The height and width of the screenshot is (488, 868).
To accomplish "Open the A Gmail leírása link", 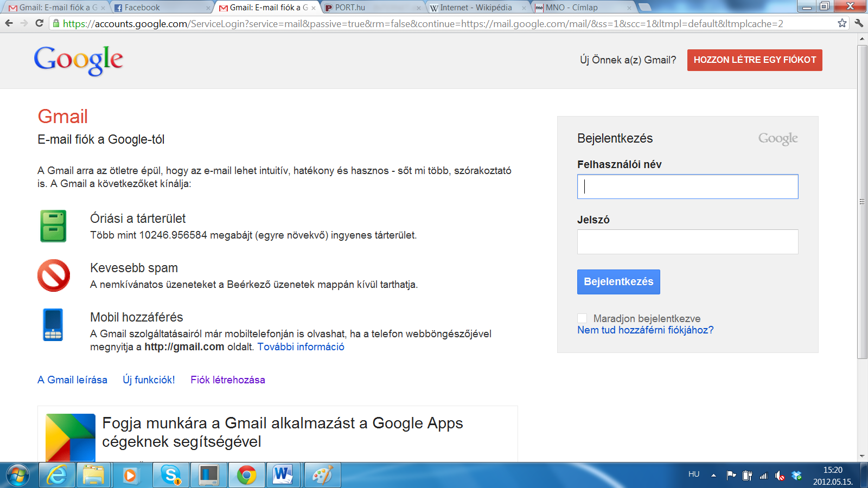I will click(72, 380).
